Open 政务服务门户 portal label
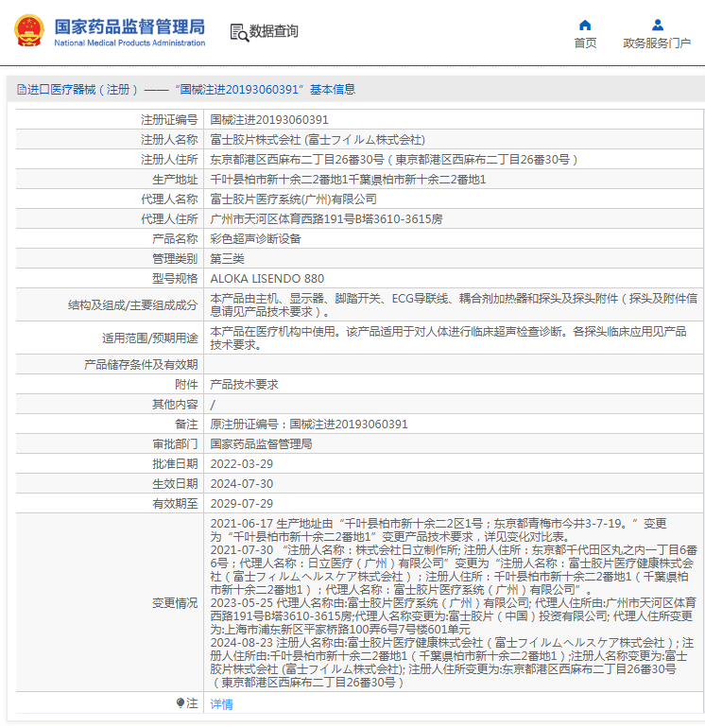Screen dimensions: 705x728 pos(657,43)
